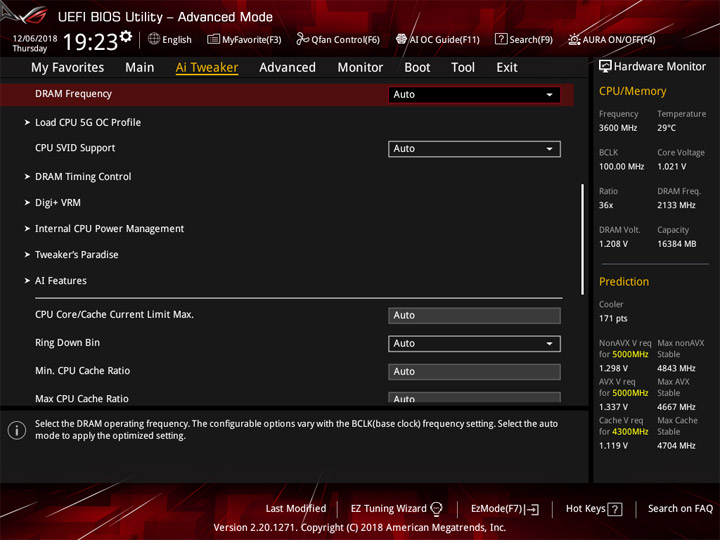Open the Tool tab
This screenshot has height=540, width=720.
463,68
